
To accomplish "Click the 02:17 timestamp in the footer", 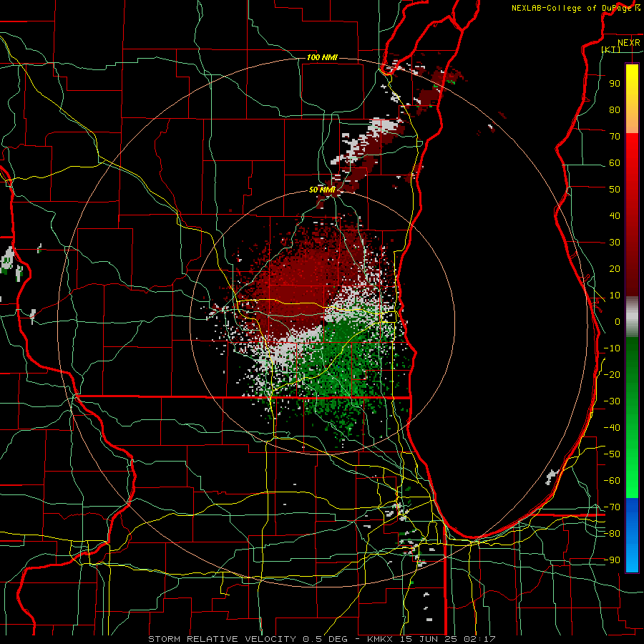I will coord(479,639).
